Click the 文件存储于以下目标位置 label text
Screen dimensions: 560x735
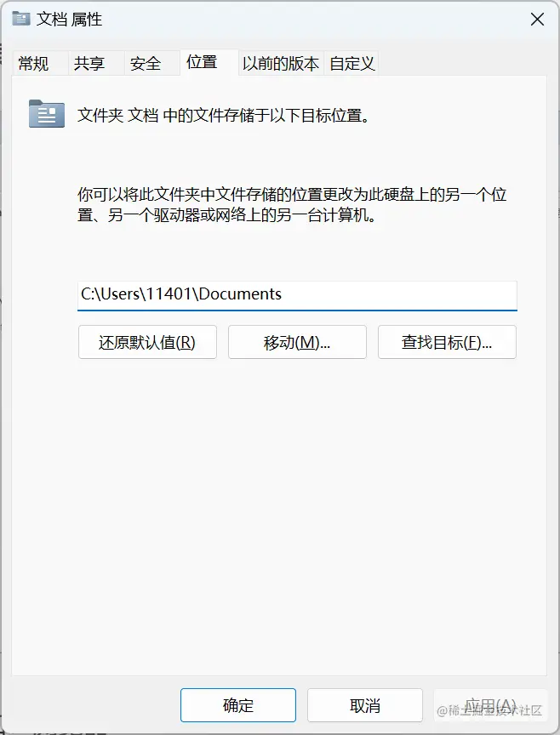click(x=224, y=115)
